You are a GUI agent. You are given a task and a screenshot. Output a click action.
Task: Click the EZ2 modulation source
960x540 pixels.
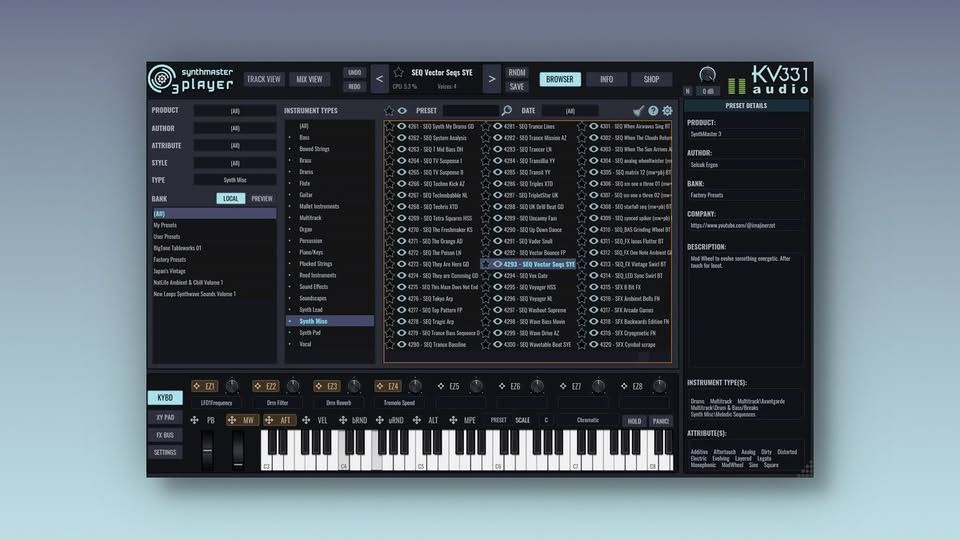pos(266,386)
